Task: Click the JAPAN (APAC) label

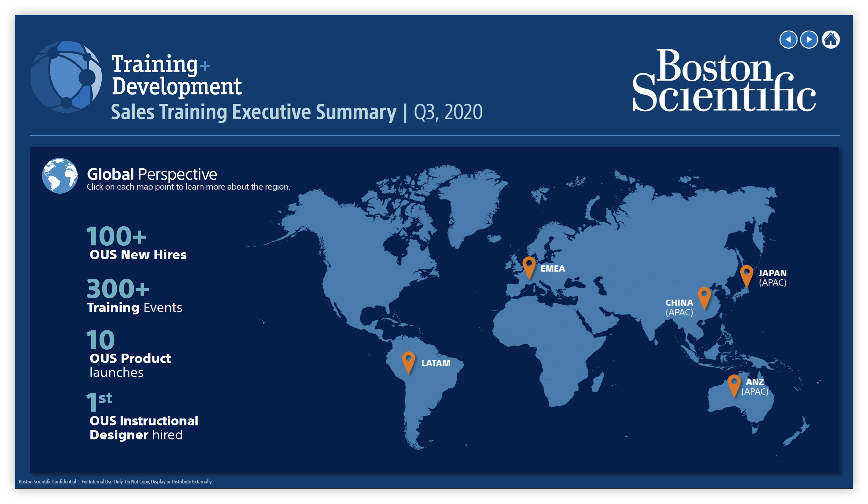Action: point(773,278)
